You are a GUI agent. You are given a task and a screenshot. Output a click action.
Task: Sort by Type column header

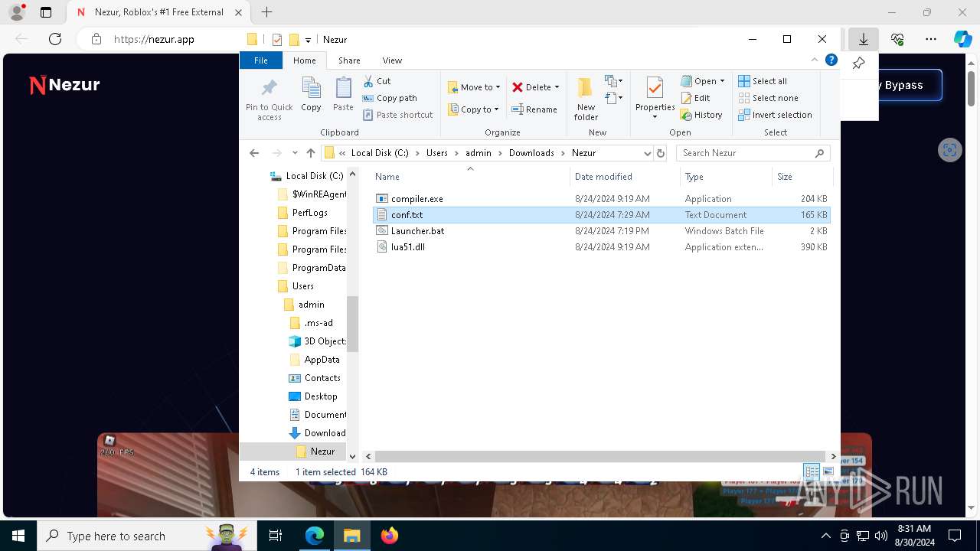(x=726, y=177)
